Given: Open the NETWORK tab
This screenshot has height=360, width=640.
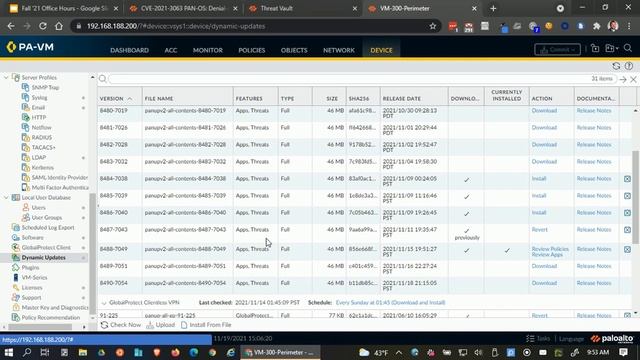Looking at the screenshot, I should (x=339, y=50).
